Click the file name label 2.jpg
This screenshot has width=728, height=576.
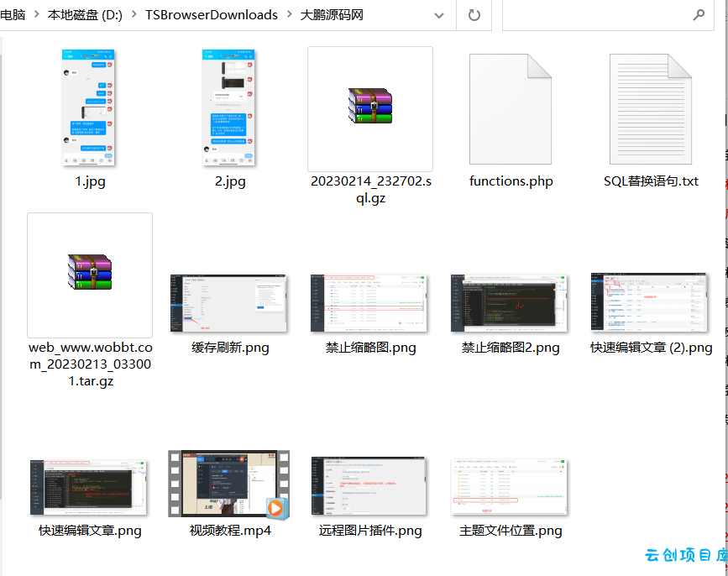click(x=230, y=181)
